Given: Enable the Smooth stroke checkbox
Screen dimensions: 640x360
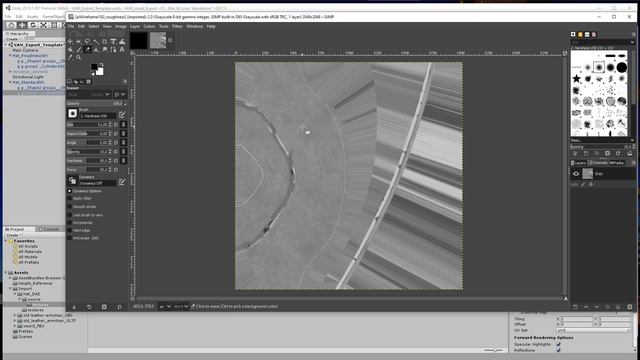Looking at the screenshot, I should [x=69, y=207].
